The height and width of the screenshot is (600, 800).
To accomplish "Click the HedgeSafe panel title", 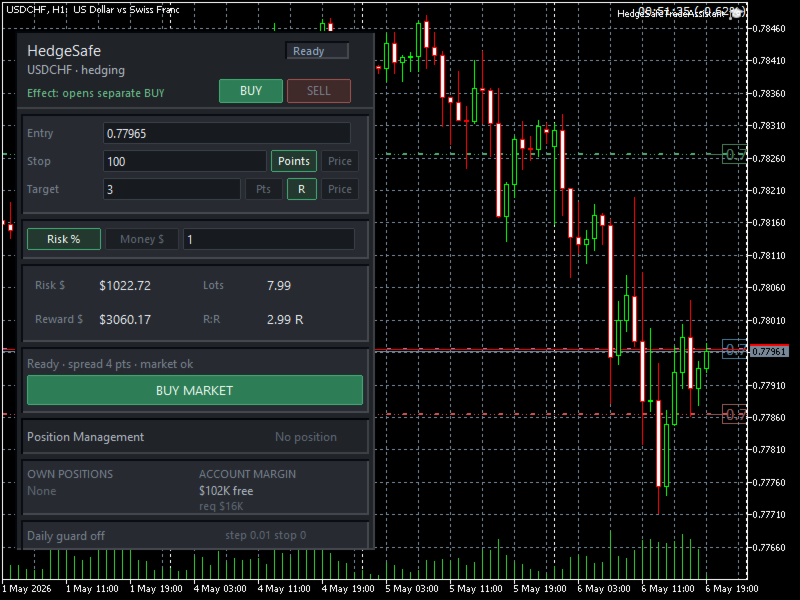I will [64, 51].
